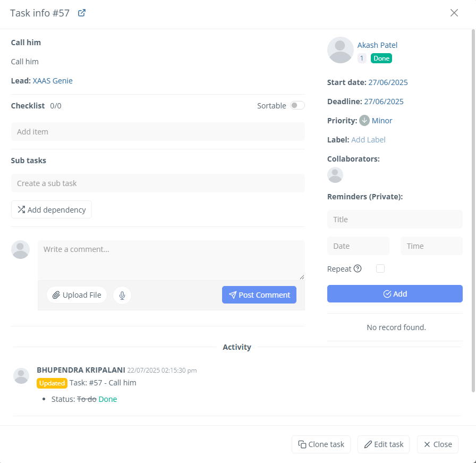Click Add Label link
The image size is (476, 463).
pyautogui.click(x=368, y=140)
